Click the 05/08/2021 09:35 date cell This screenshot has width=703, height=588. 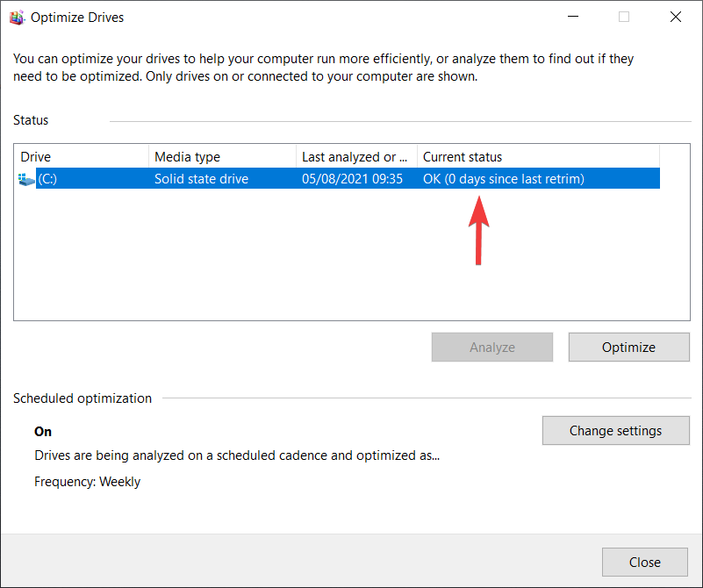click(352, 179)
